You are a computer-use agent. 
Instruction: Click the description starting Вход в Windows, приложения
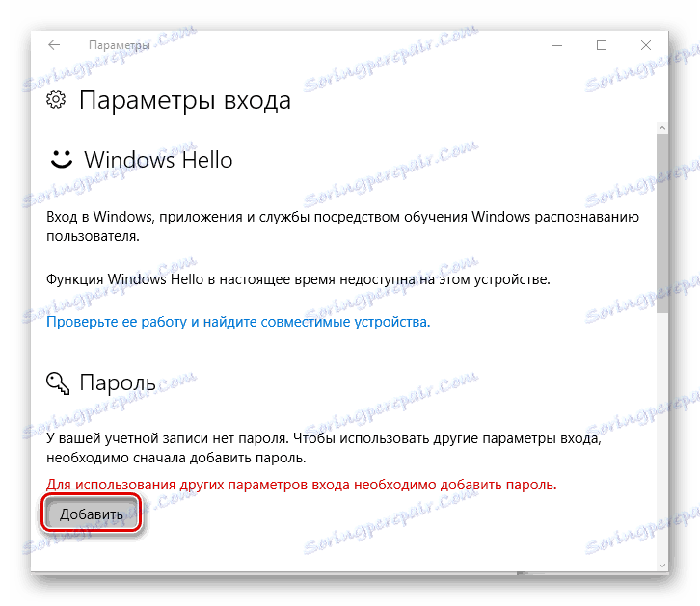tap(342, 226)
